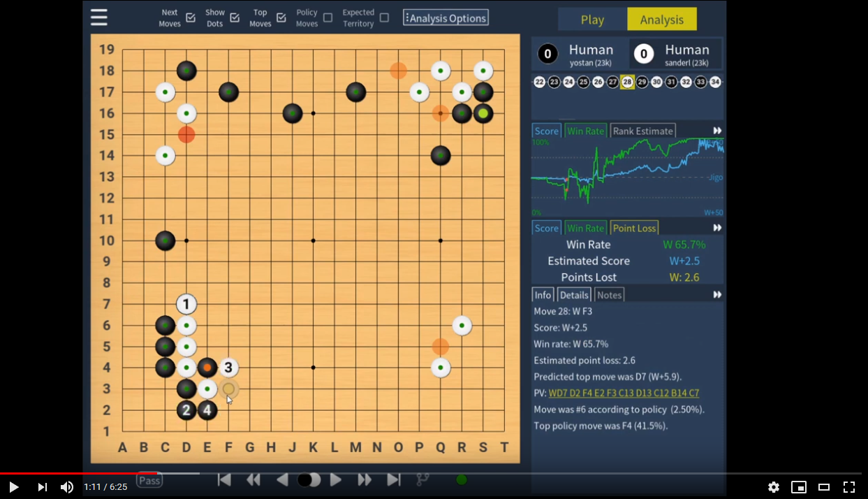Click the orange suggested-move dot at D15

[x=186, y=134]
